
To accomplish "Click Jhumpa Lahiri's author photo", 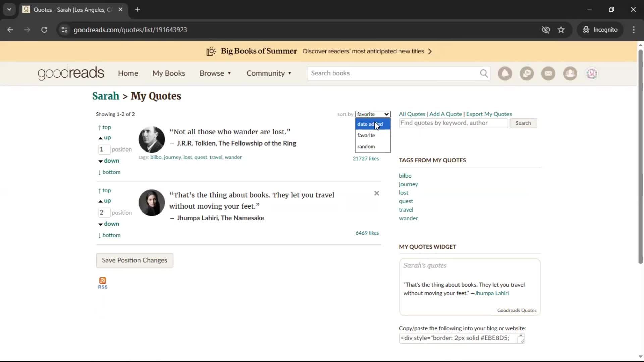I will (152, 203).
